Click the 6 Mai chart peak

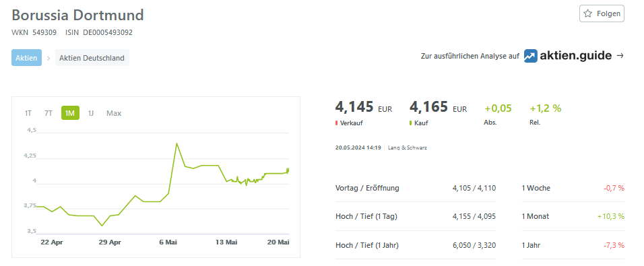point(176,143)
